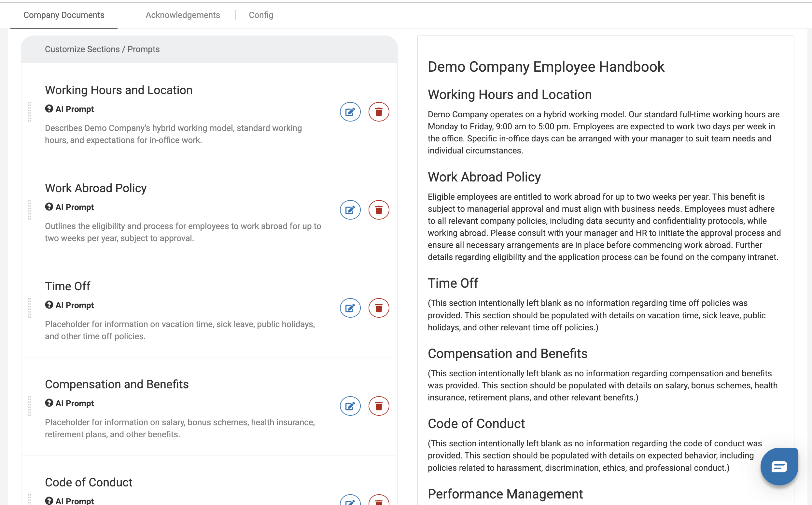Open the chat support widget
Image resolution: width=812 pixels, height=505 pixels.
coord(779,466)
